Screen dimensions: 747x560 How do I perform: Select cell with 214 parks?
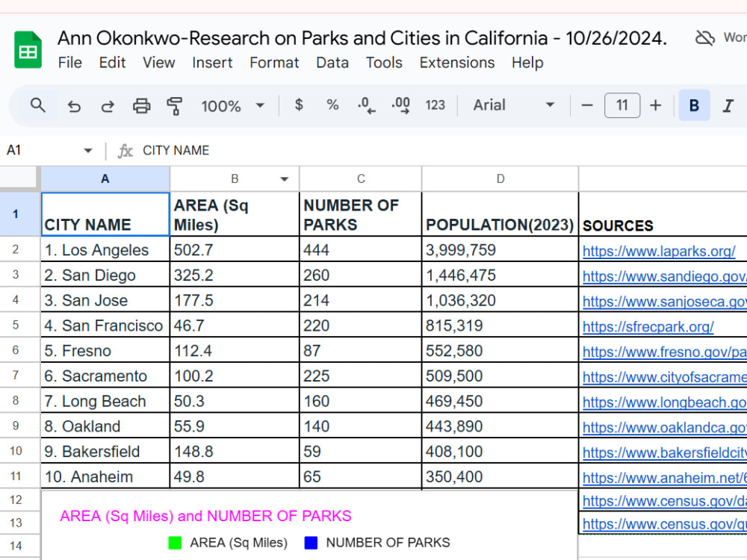[361, 300]
